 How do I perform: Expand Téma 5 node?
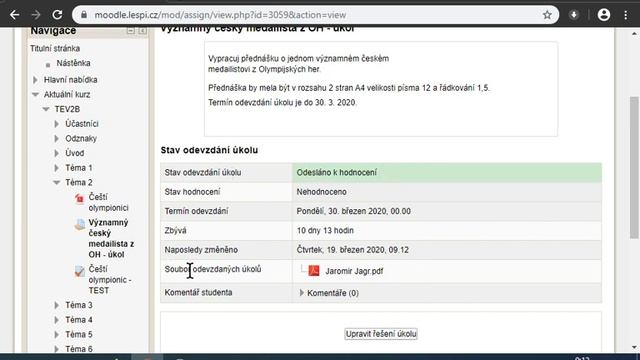click(x=57, y=334)
